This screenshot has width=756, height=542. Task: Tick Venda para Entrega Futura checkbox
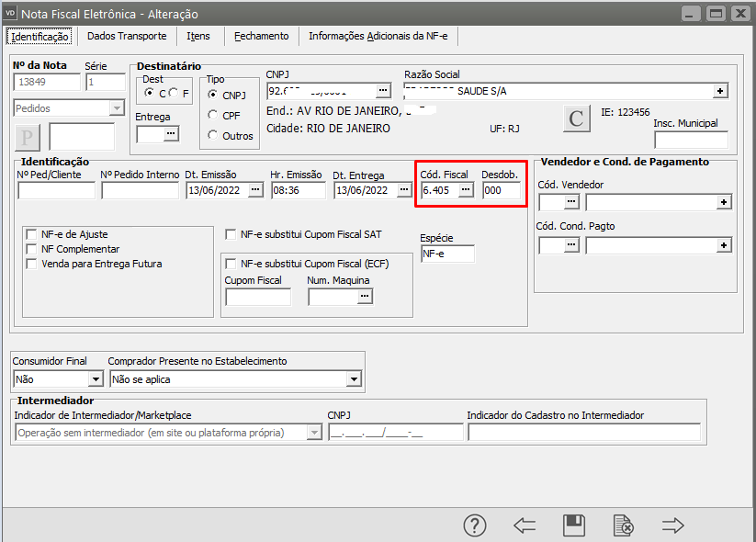[33, 264]
